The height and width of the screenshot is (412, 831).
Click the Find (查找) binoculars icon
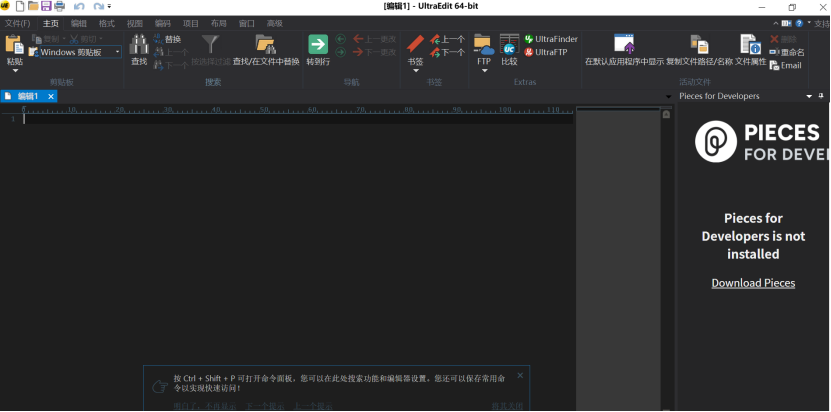[138, 48]
